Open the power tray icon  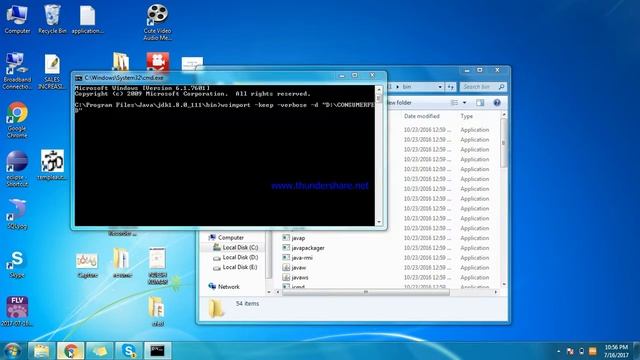coord(581,351)
